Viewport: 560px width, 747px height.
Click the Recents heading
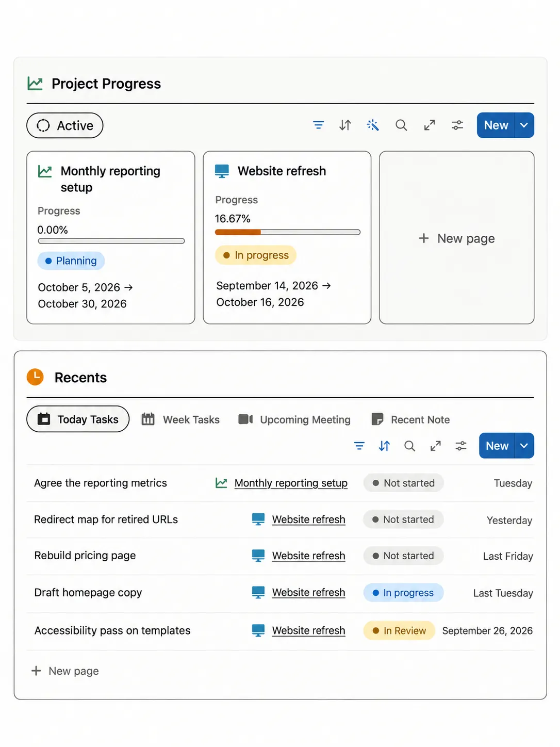[80, 378]
